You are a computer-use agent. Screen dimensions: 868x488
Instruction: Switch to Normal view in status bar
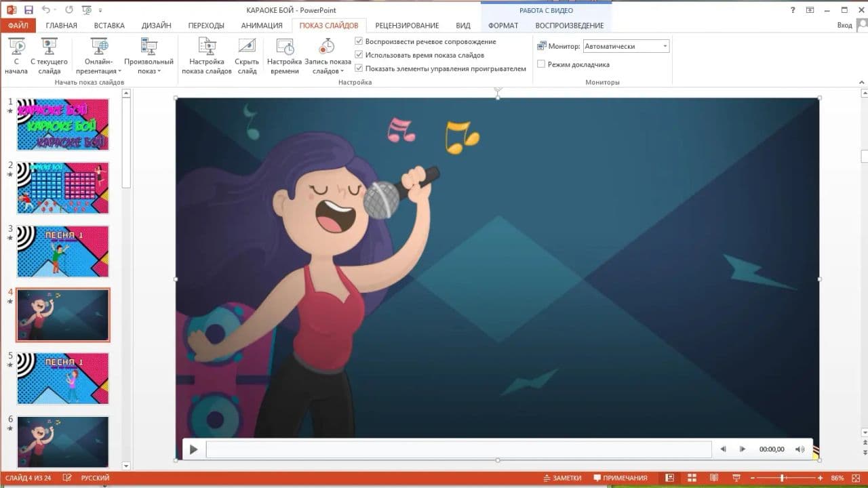pyautogui.click(x=669, y=478)
